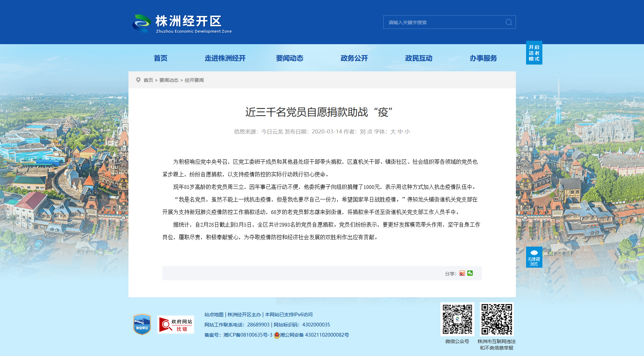Viewport: 644px width, 356px height.
Task: Open the 政务公开 navigation item
Action: click(354, 58)
